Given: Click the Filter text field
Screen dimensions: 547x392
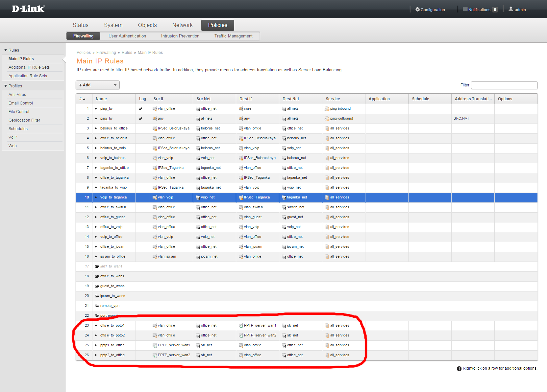Looking at the screenshot, I should coord(504,85).
